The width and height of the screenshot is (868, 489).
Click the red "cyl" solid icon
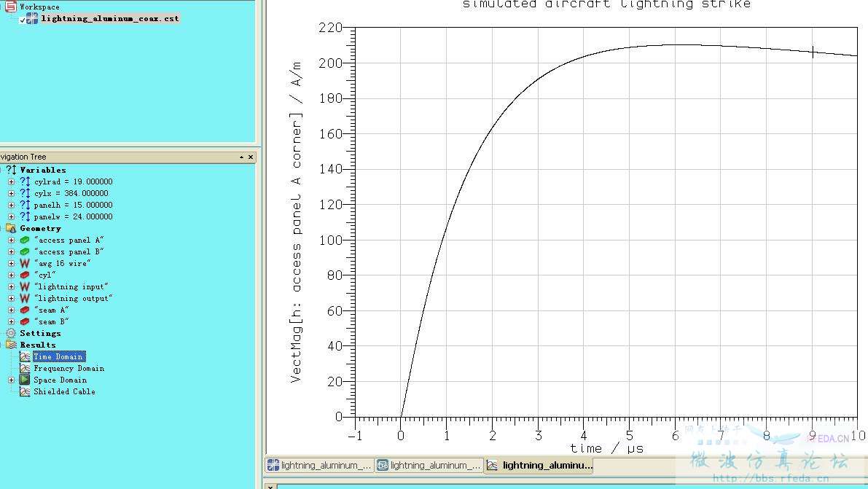coord(25,275)
